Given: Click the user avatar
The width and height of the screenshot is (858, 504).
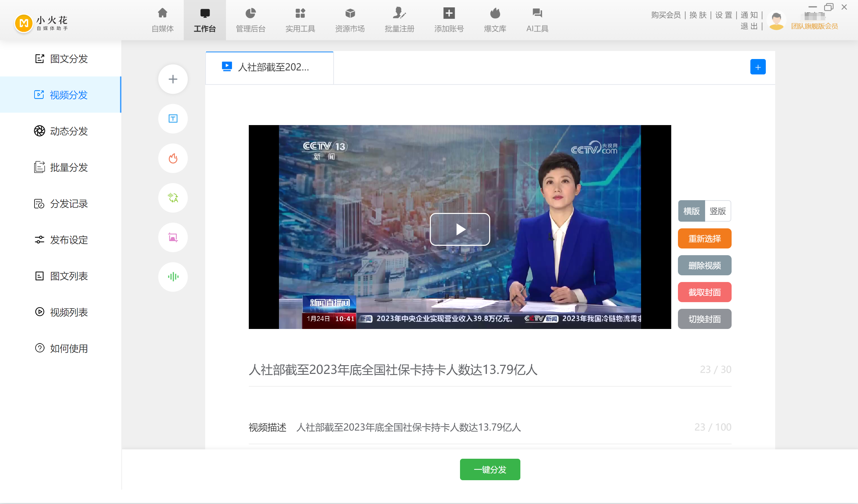Looking at the screenshot, I should (776, 20).
